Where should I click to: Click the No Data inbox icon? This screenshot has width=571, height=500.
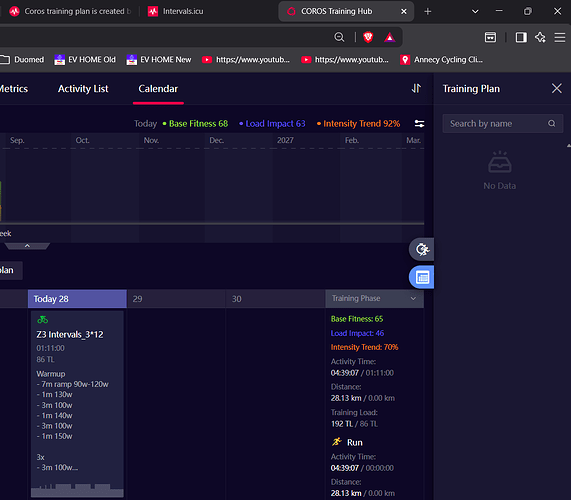(x=500, y=162)
